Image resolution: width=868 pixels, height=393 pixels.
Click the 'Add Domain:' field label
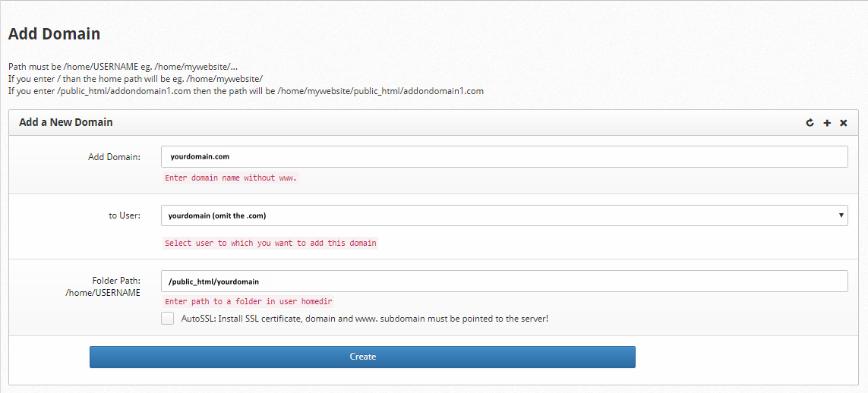tap(115, 157)
